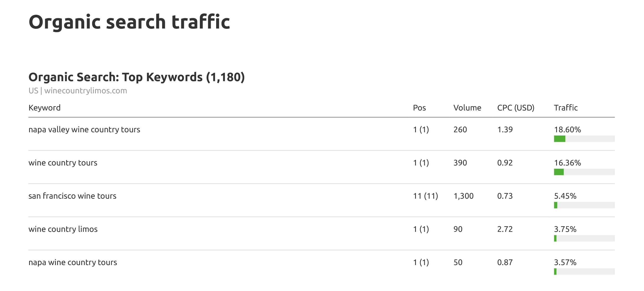Click the Keyword column header
This screenshot has width=644, height=291.
44,108
